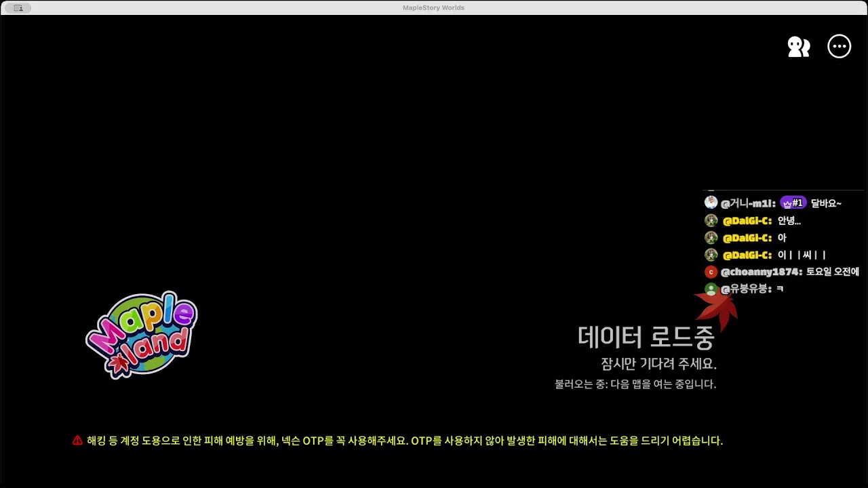
Task: Select @DalGi-C on the '아' message
Action: tap(747, 238)
